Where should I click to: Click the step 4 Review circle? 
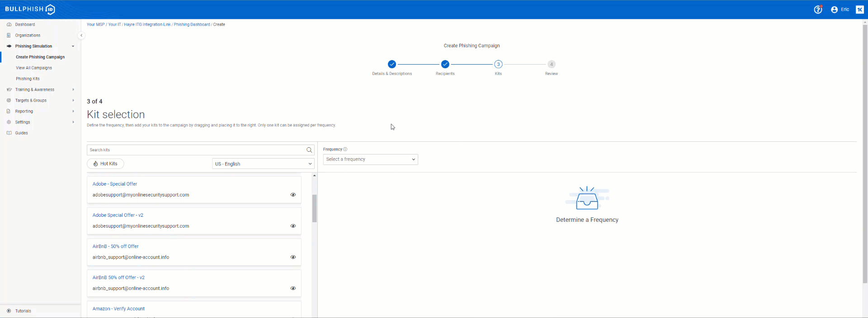coord(552,64)
